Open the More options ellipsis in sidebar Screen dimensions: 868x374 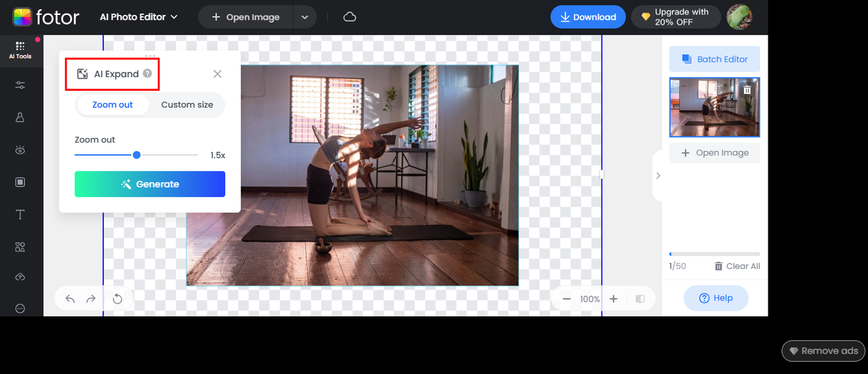tap(20, 308)
